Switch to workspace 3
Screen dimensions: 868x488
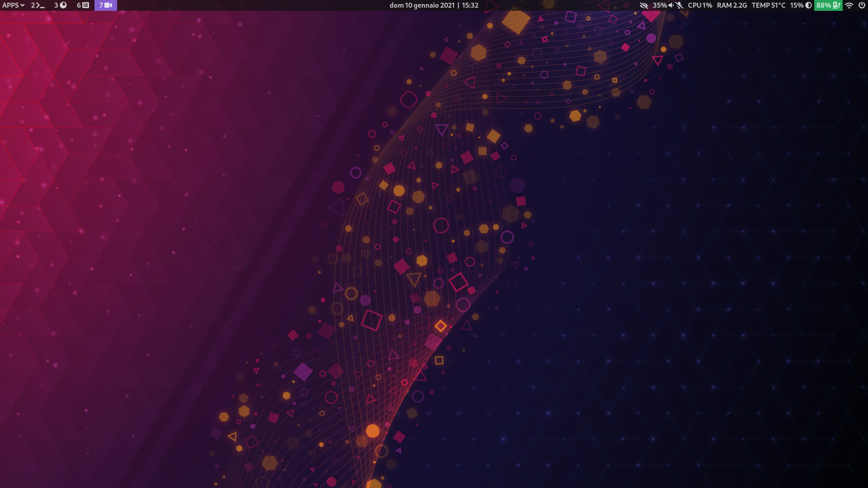point(60,5)
